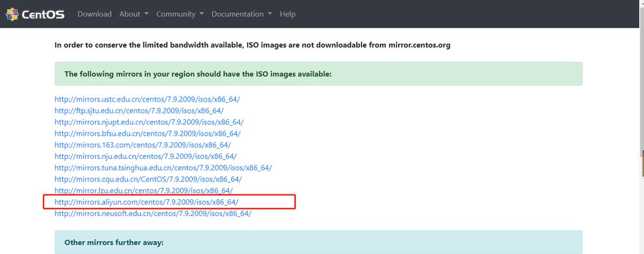Image resolution: width=644 pixels, height=254 pixels.
Task: Select 'The following mirrors in your region' heading
Action: point(198,74)
